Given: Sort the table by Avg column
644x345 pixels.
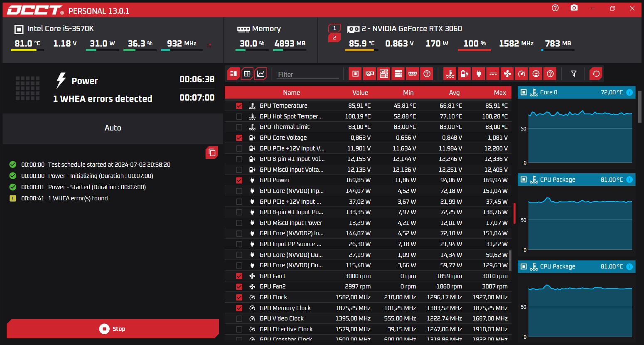Looking at the screenshot, I should click(454, 93).
